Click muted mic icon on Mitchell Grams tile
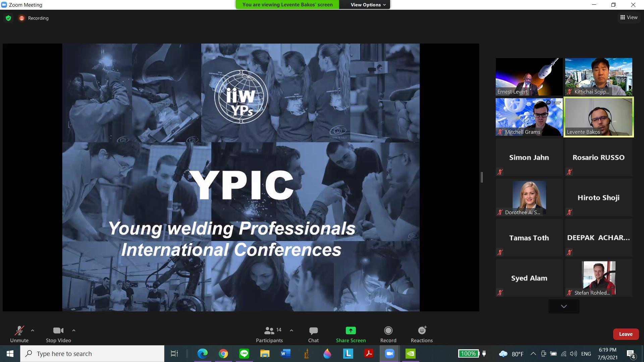Image resolution: width=644 pixels, height=362 pixels. (500, 132)
